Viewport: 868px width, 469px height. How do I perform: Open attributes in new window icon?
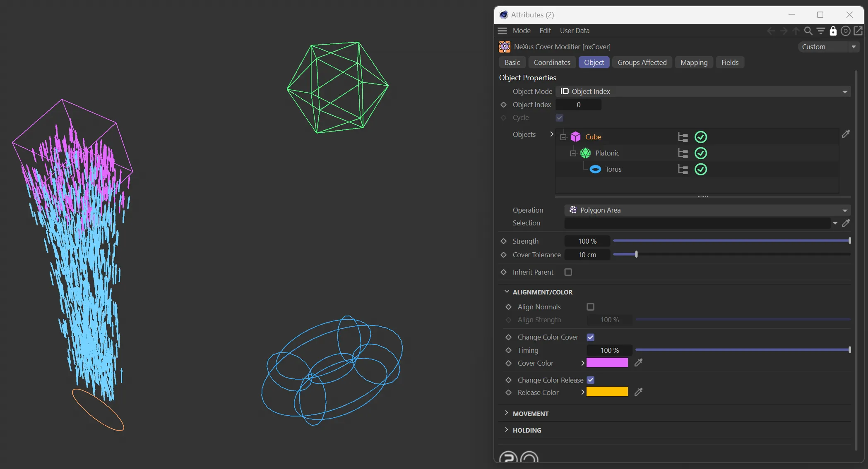pyautogui.click(x=858, y=31)
